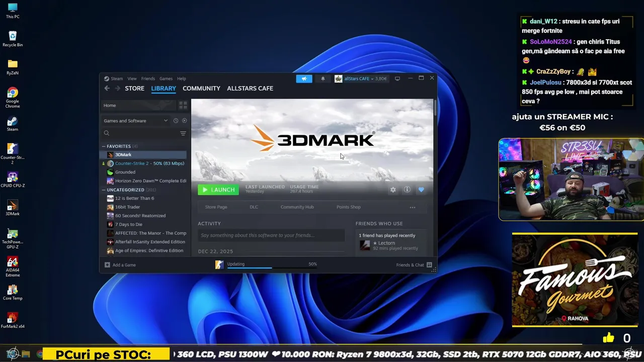Sort library by recent activity clock icon

176,121
